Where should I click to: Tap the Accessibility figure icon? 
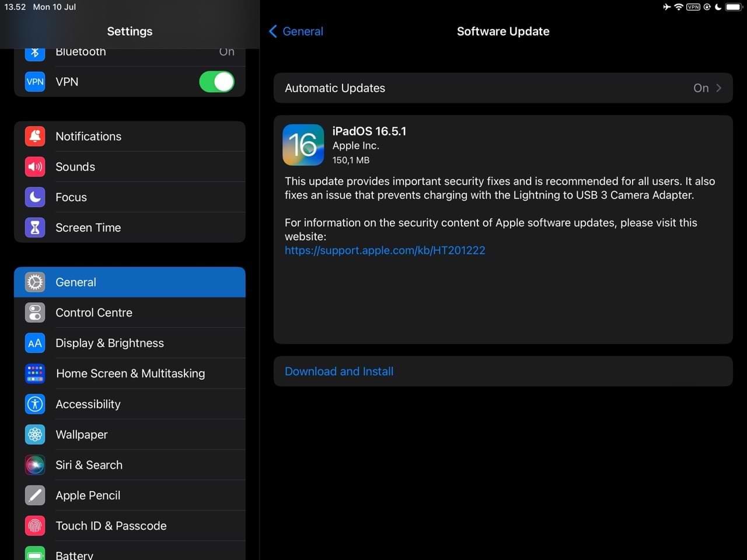(x=35, y=404)
